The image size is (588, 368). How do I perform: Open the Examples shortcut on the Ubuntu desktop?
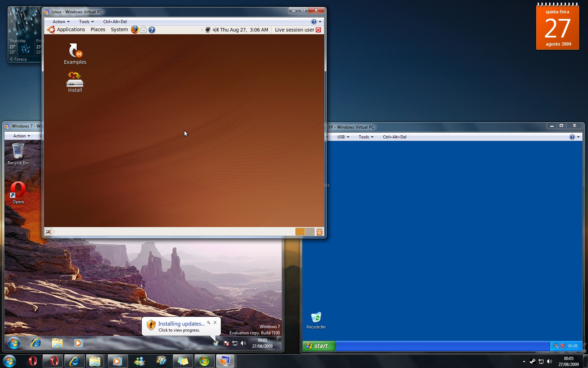click(75, 54)
